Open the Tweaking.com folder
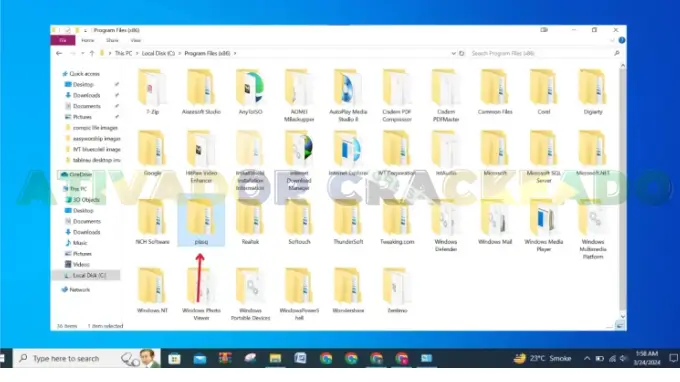Viewport: 680px width, 382px height. (397, 222)
